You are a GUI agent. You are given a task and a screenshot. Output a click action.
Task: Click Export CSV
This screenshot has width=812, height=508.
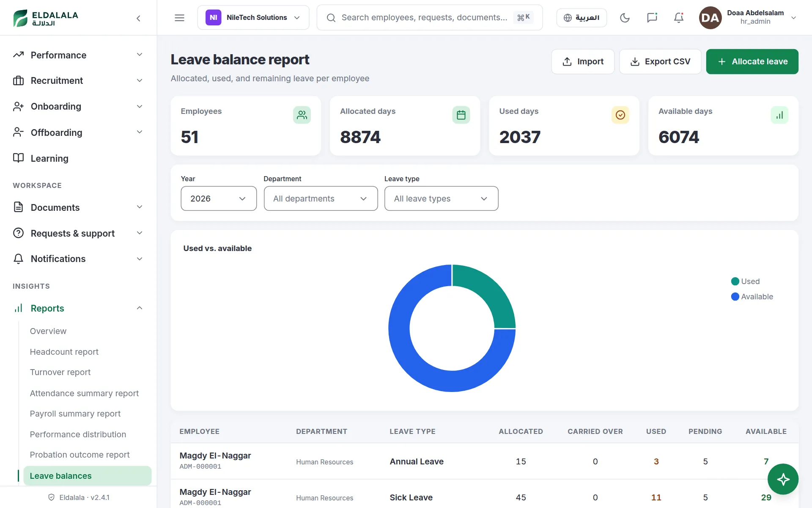[660, 61]
